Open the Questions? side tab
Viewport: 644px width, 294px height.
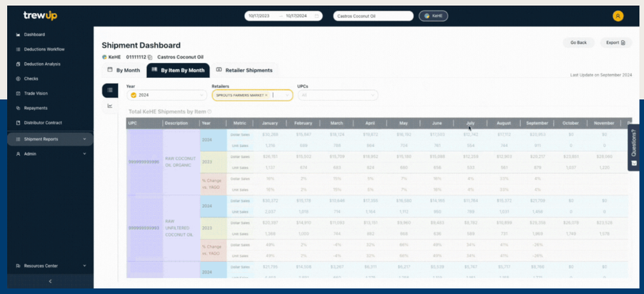(633, 147)
